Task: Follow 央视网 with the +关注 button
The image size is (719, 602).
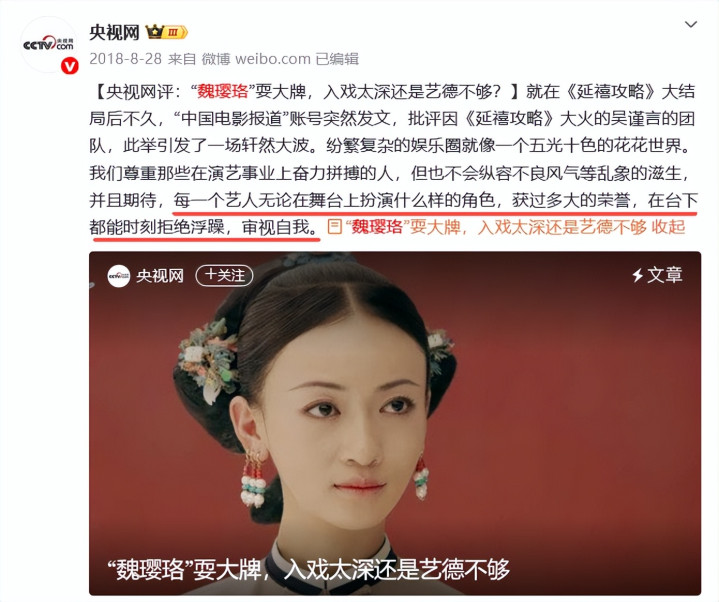Action: coord(224,275)
